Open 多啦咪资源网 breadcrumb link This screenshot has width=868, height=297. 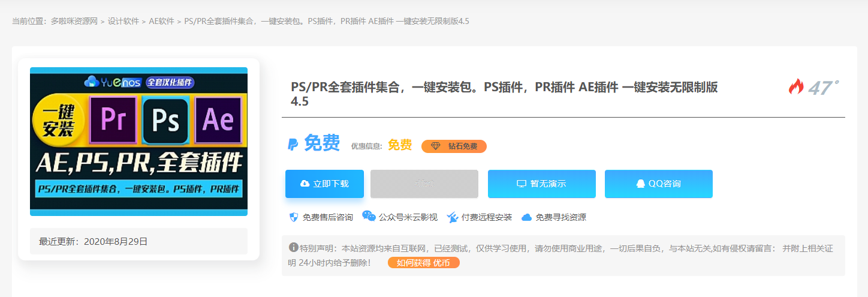74,21
